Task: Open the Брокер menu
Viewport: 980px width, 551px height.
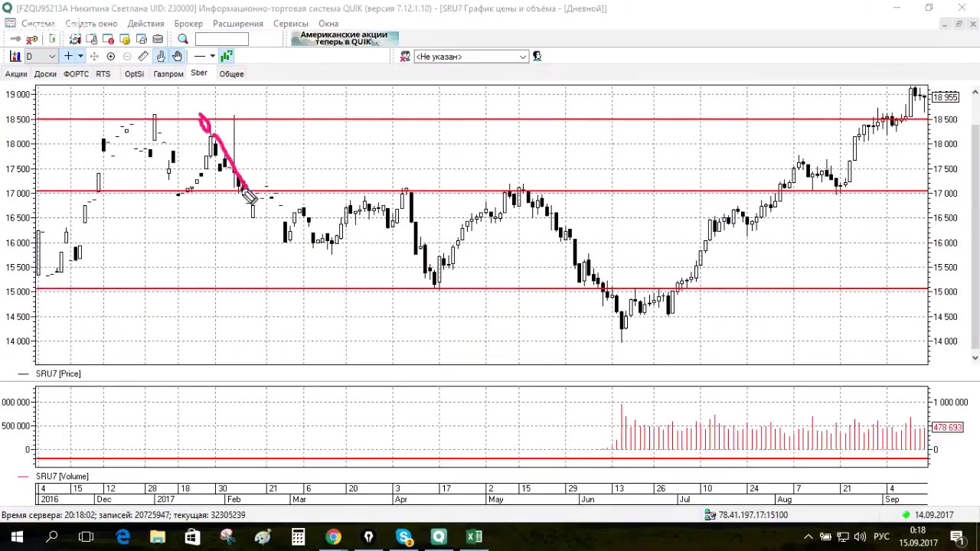Action: coord(188,24)
